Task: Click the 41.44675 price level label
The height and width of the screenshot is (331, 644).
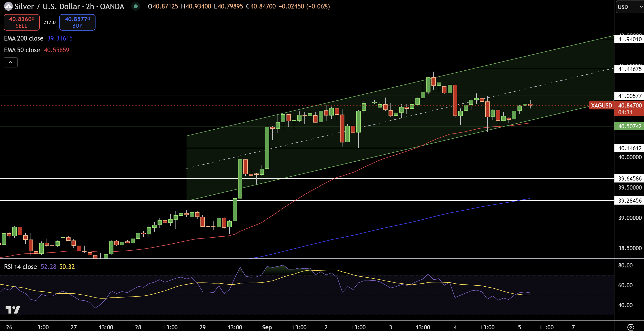Action: click(629, 69)
